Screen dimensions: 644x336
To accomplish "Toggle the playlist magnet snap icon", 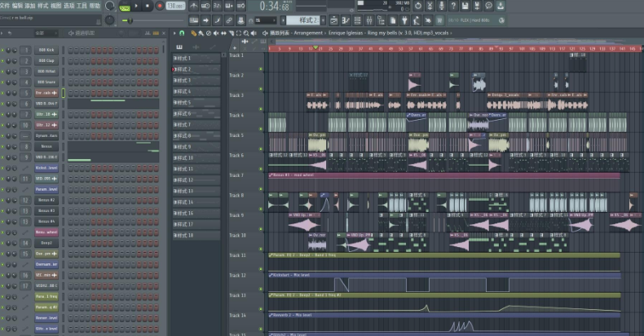I will point(182,33).
